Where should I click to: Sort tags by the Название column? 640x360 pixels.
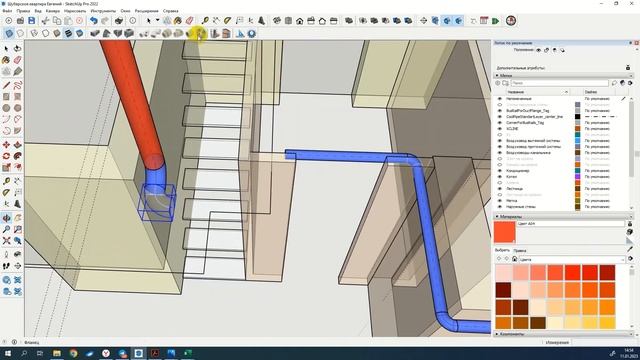[536, 92]
